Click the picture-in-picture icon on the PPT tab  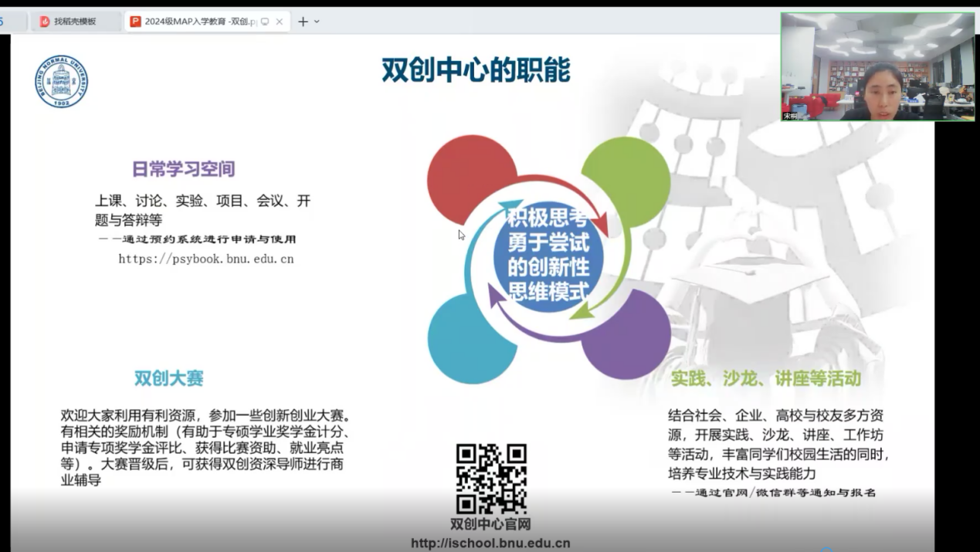pos(266,22)
